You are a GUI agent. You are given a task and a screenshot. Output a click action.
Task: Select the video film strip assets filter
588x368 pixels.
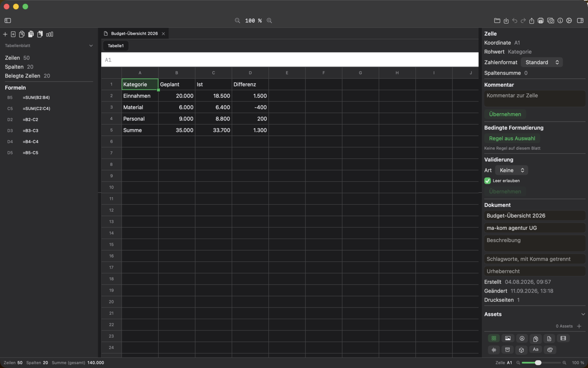click(563, 338)
